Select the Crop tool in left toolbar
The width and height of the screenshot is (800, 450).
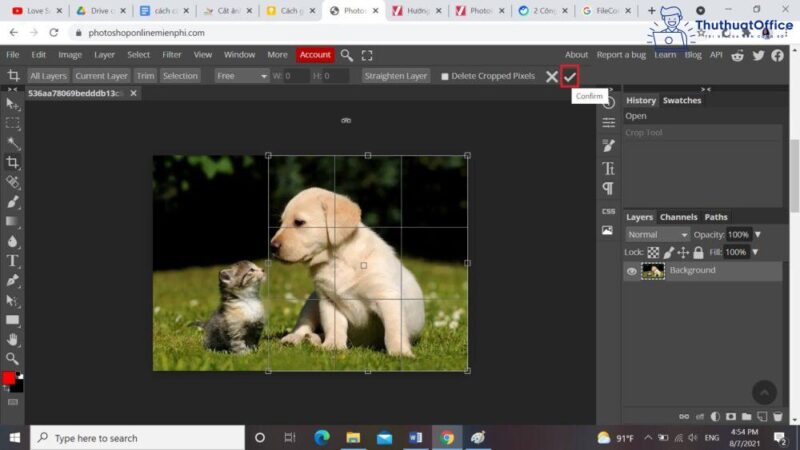coord(13,163)
